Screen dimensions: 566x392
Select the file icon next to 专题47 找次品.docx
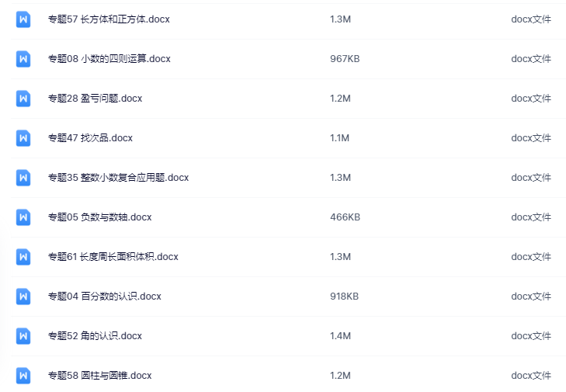click(x=23, y=138)
